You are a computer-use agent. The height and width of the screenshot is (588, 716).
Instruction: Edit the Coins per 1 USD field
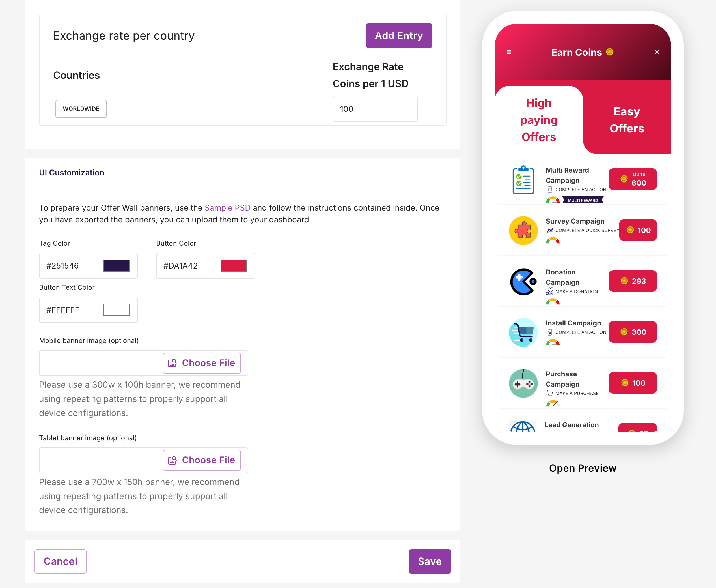point(375,109)
